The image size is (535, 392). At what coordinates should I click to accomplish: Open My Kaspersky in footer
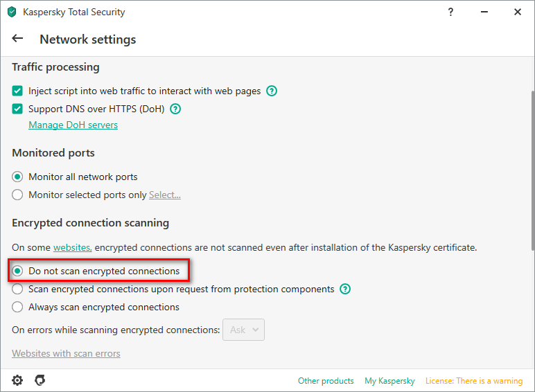point(389,381)
